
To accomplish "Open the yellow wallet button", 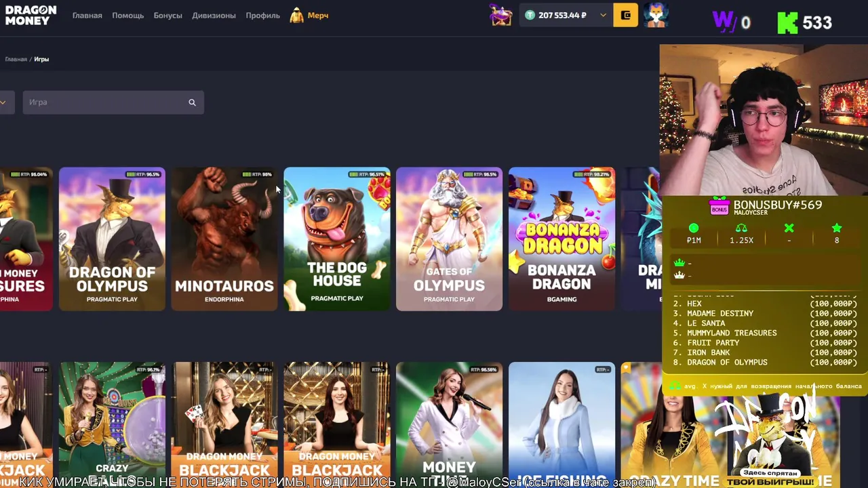I will pyautogui.click(x=626, y=15).
